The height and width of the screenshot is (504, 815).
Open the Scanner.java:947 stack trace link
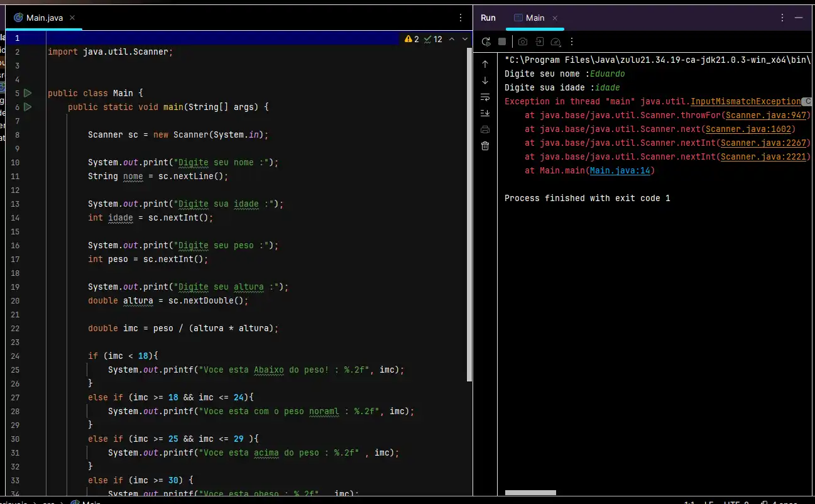[x=766, y=115]
